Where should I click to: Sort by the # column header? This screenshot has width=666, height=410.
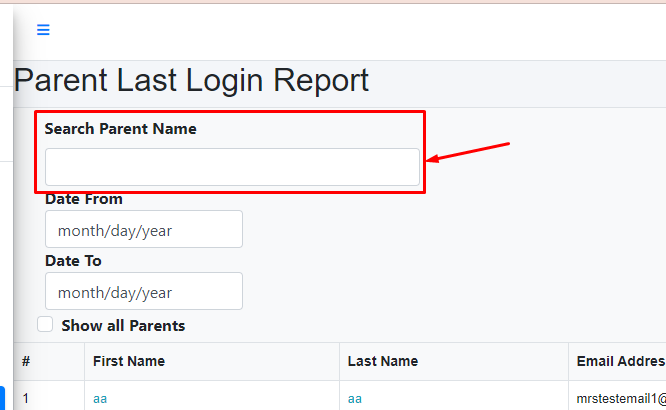tap(26, 361)
